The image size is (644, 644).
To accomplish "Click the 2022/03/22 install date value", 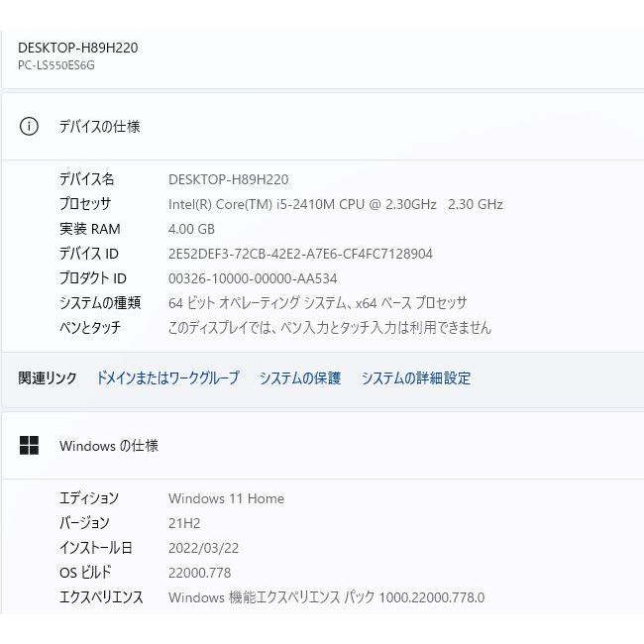I will coord(206,548).
